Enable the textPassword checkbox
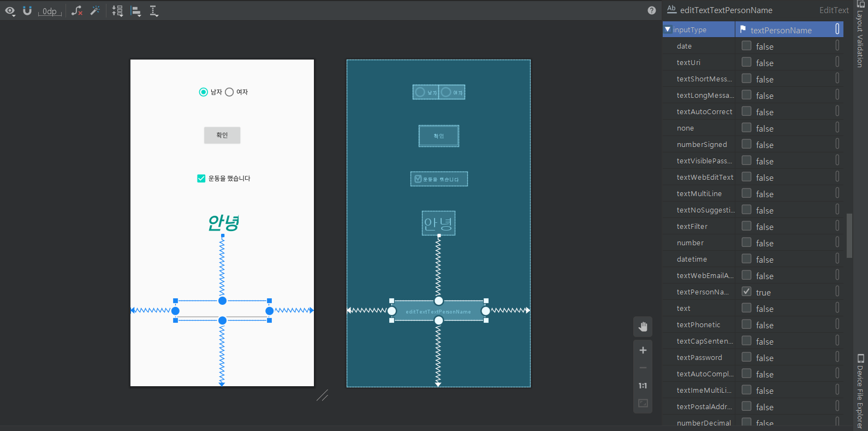868x431 pixels. point(746,357)
